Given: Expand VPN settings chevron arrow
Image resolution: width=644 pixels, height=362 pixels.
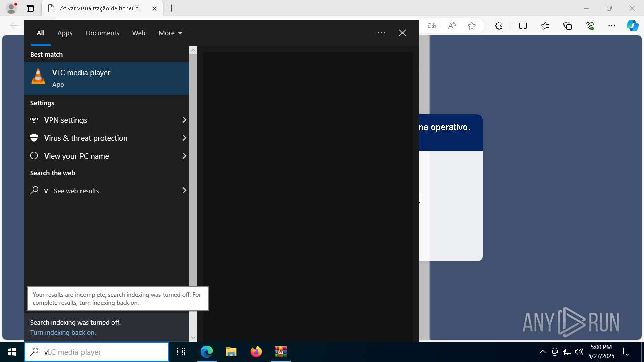Looking at the screenshot, I should (x=184, y=120).
